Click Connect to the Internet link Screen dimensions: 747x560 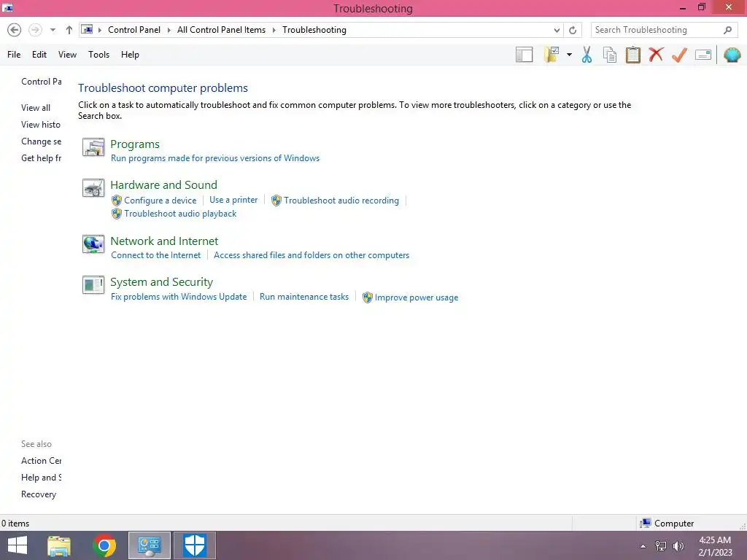pyautogui.click(x=156, y=255)
